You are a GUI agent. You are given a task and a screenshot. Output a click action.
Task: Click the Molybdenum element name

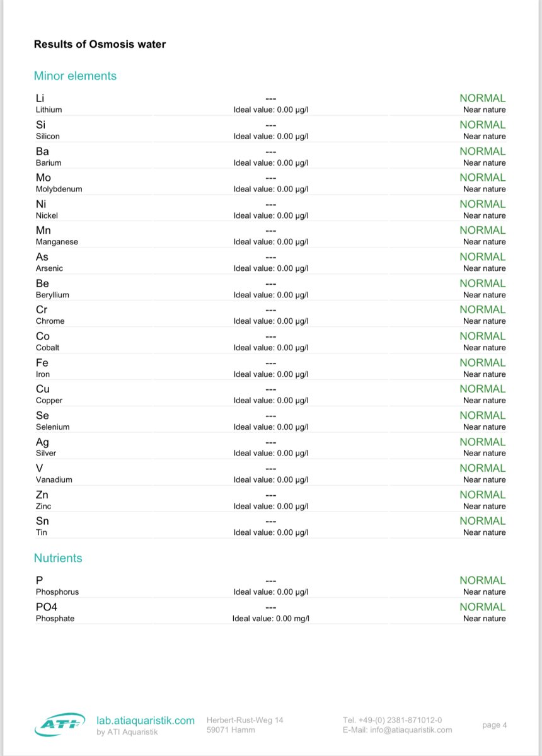click(59, 189)
